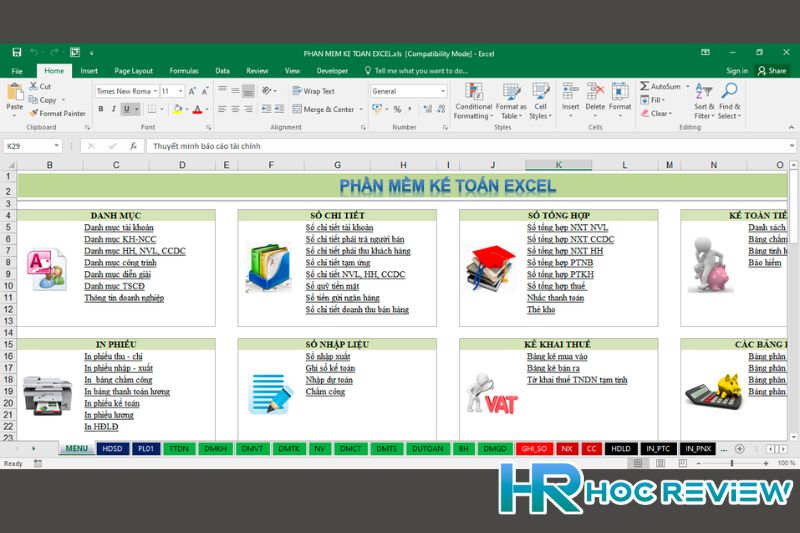This screenshot has height=533, width=800.
Task: Toggle Bold formatting
Action: [101, 109]
